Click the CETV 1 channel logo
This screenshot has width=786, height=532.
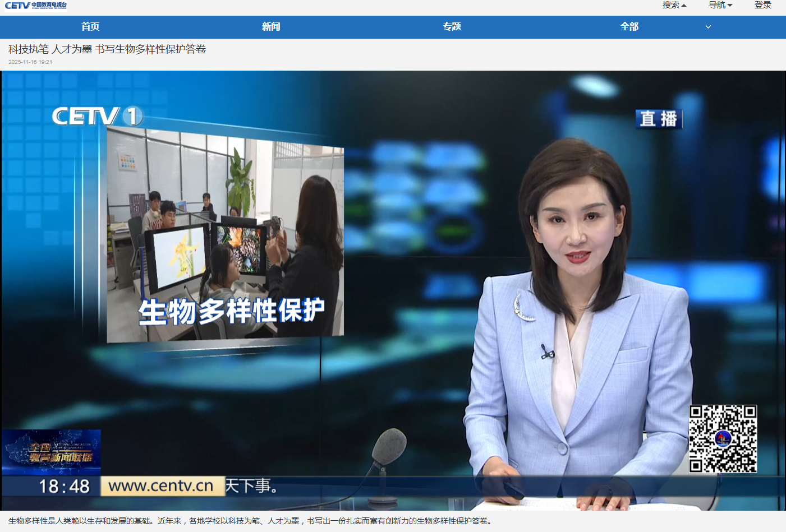(97, 116)
